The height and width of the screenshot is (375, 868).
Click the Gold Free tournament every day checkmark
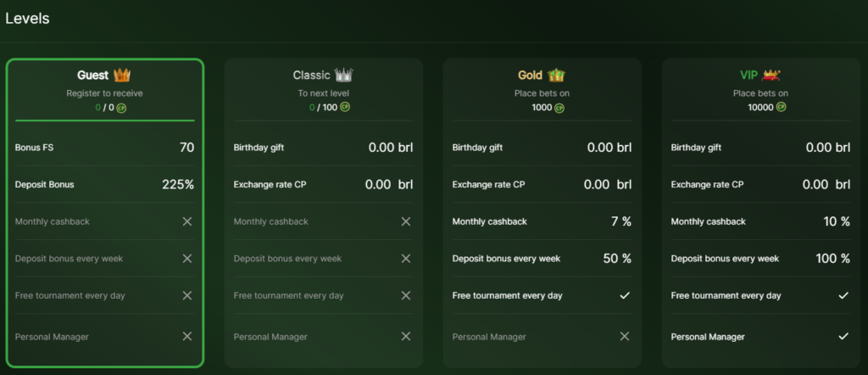coord(625,296)
